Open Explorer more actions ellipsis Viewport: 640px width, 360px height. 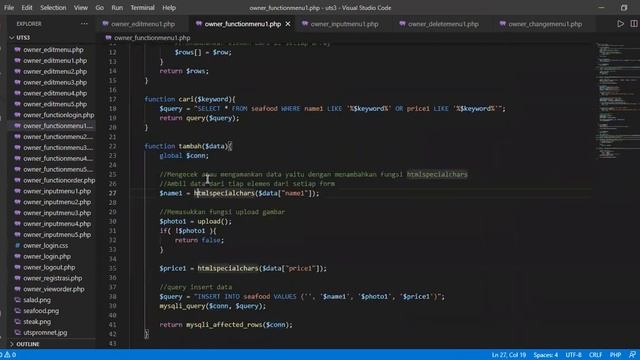tap(84, 24)
